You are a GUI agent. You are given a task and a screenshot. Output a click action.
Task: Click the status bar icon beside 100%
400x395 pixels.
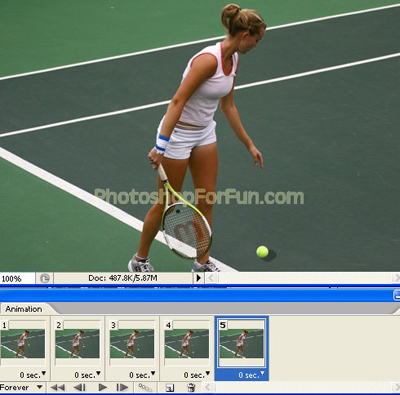[x=45, y=278]
